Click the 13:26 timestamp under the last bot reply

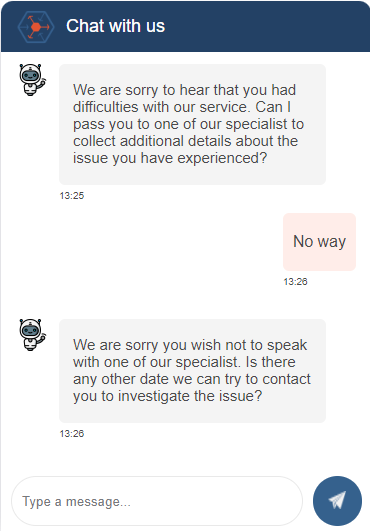tap(72, 433)
